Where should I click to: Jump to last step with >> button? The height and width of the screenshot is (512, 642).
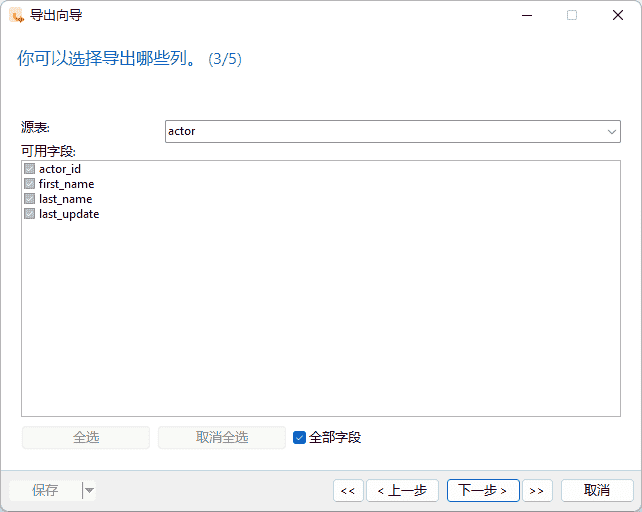pos(537,490)
